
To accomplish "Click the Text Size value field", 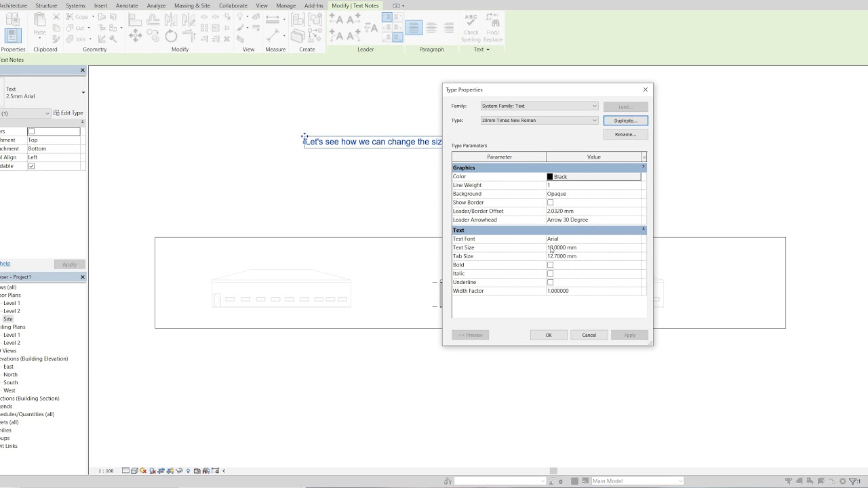I will [x=593, y=247].
